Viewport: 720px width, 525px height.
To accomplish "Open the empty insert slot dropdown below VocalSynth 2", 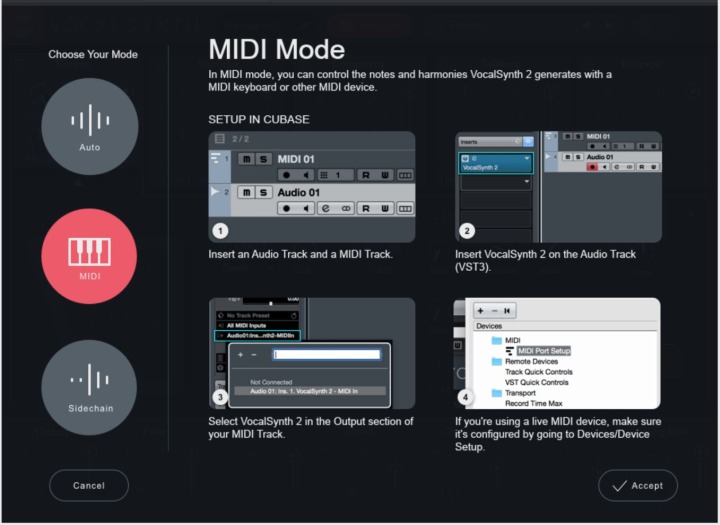I will (526, 182).
